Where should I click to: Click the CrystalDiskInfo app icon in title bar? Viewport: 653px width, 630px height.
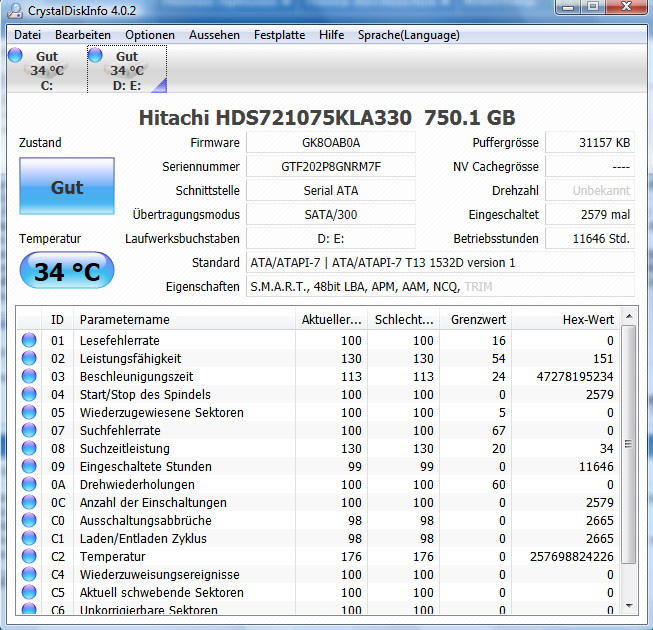(15, 10)
